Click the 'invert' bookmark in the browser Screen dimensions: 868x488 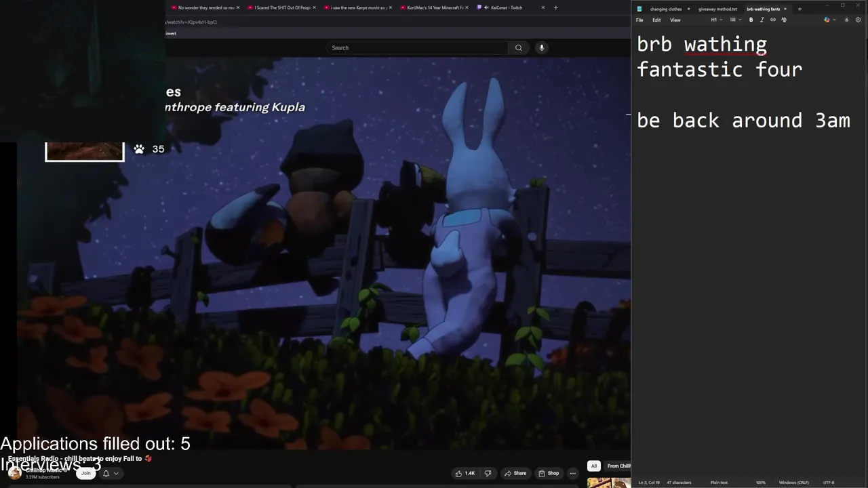coord(170,33)
